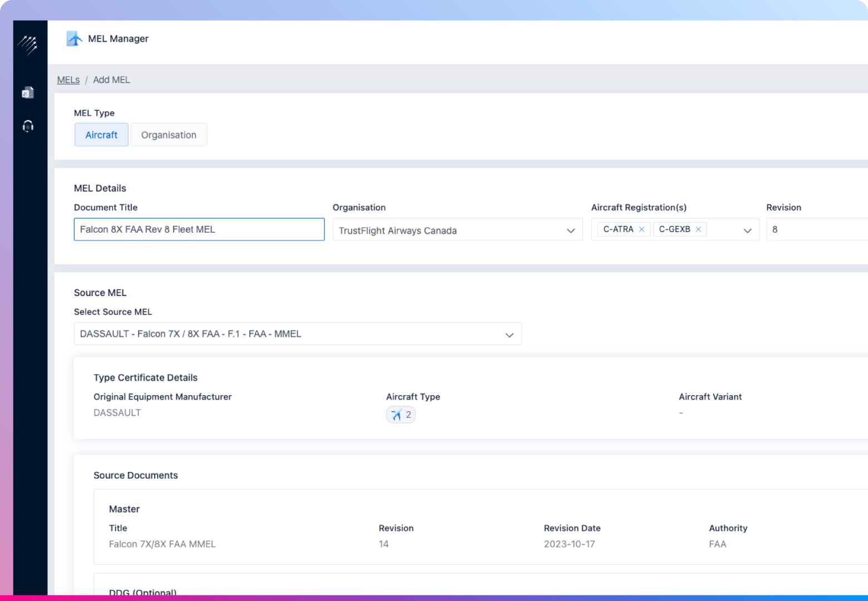Go to the MELs breadcrumb link
The width and height of the screenshot is (868, 601).
[x=68, y=80]
